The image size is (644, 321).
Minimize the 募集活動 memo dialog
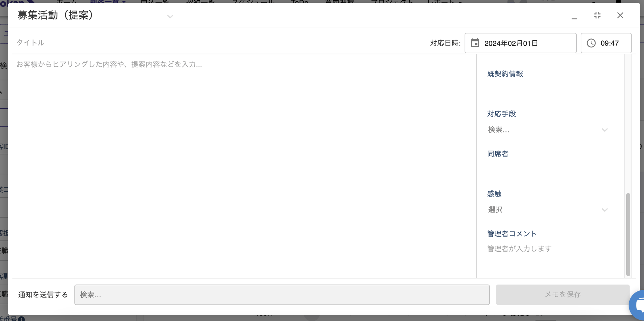574,16
